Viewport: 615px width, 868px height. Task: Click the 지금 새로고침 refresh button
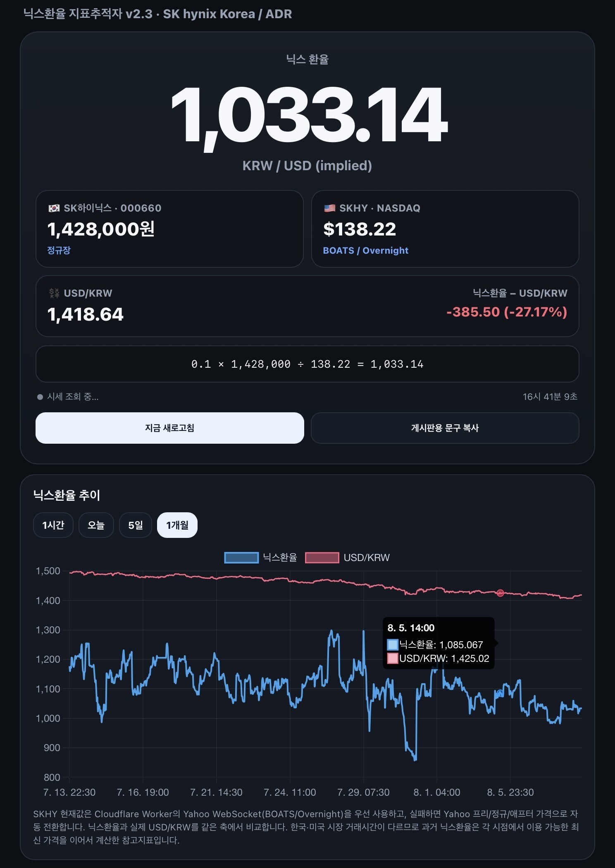(169, 428)
